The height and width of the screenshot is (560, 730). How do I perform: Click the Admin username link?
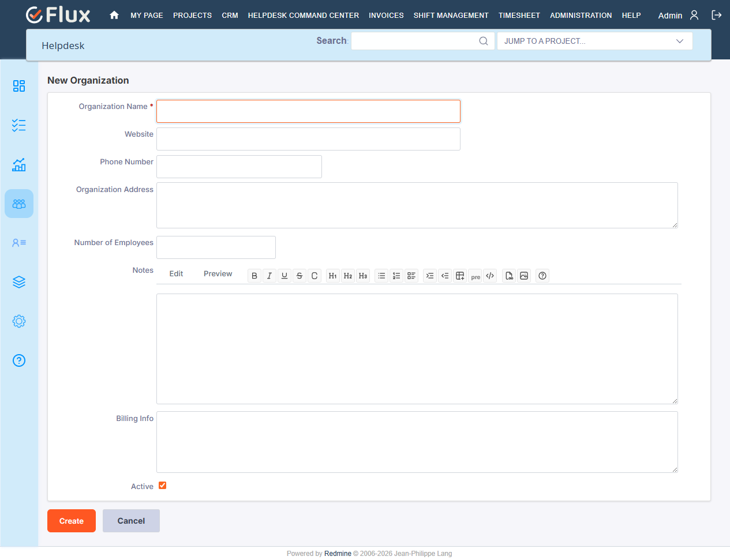point(670,16)
